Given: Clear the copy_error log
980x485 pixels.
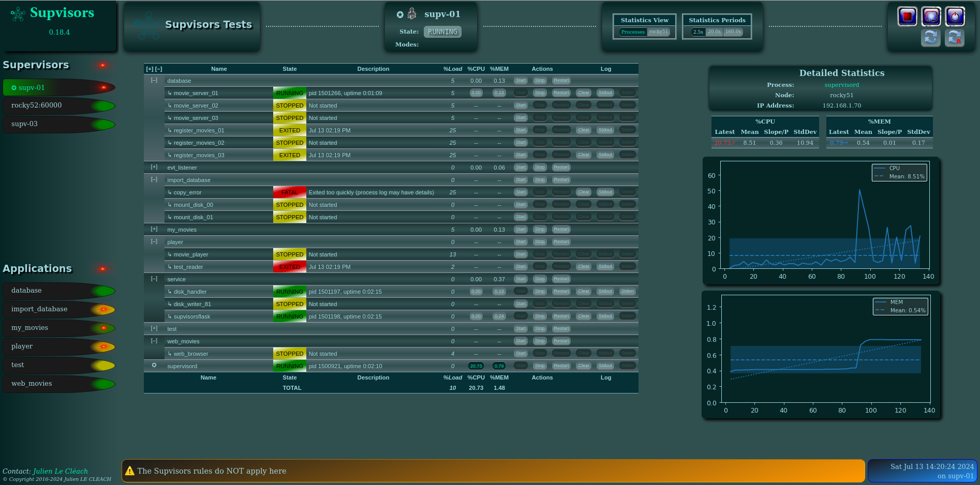Looking at the screenshot, I should [584, 192].
